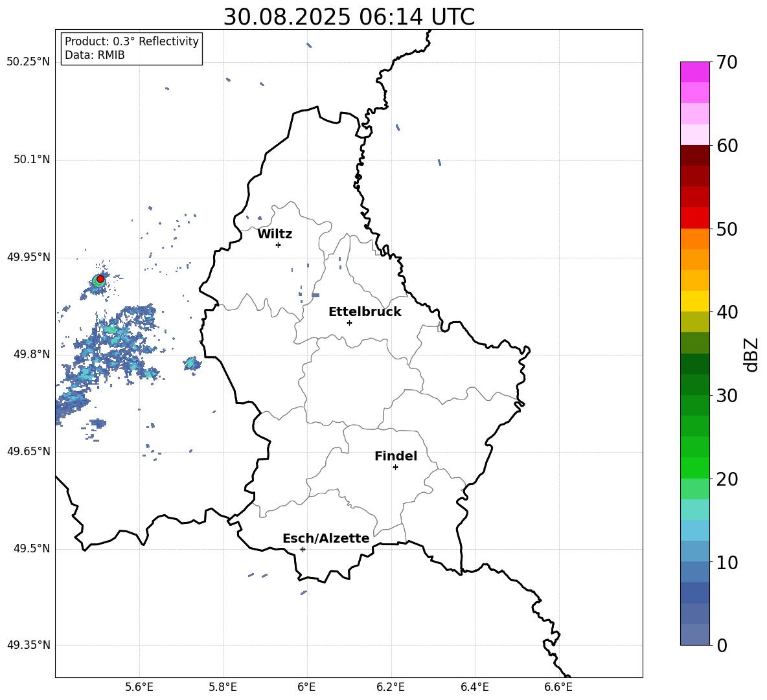Pick the bright green colorbar swatch above 20

click(695, 468)
